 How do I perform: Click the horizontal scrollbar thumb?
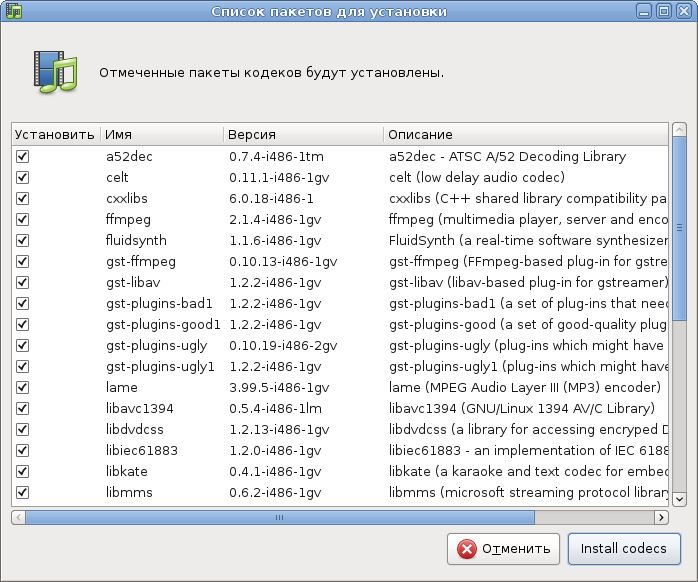tap(280, 517)
